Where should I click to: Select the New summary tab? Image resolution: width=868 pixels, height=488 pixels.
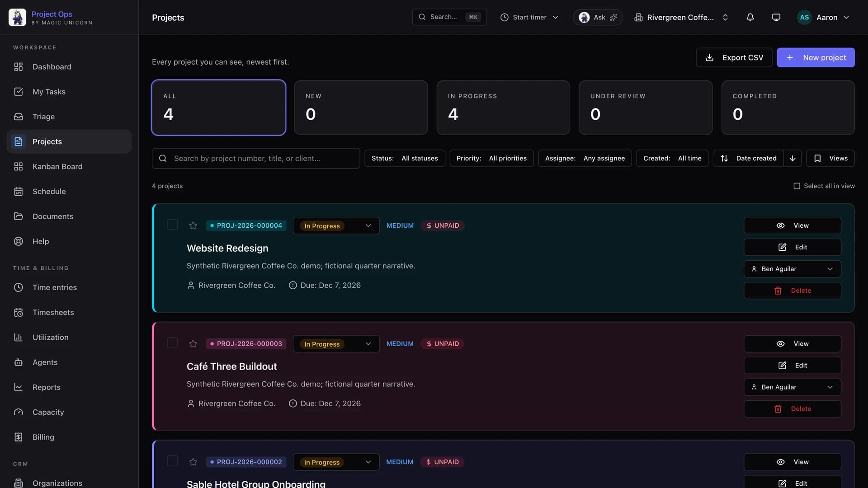coord(361,108)
